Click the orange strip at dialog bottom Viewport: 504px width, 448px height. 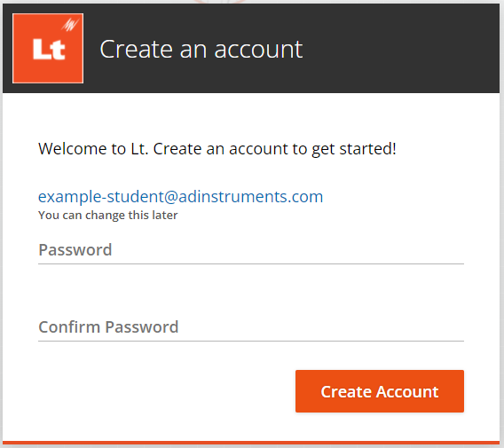(x=251, y=443)
